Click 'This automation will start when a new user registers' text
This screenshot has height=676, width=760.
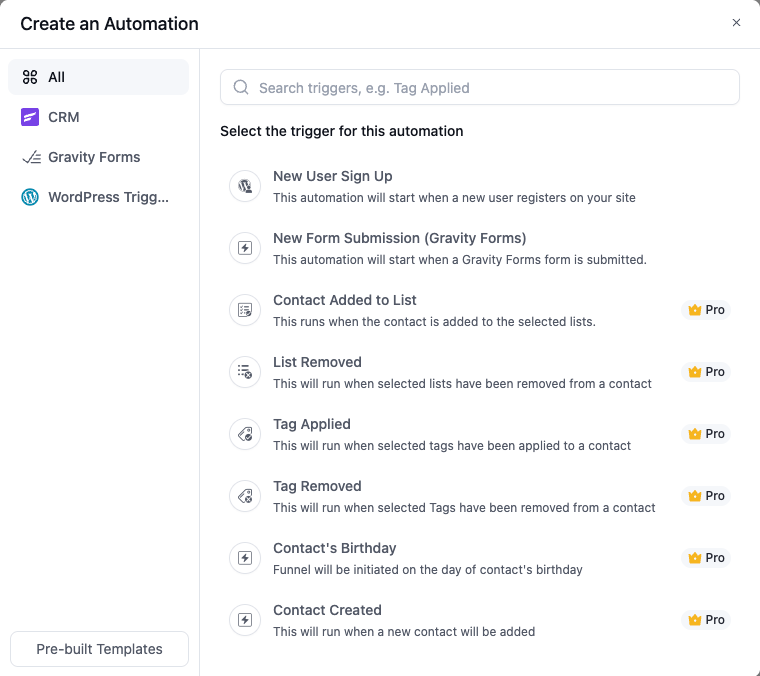(x=454, y=198)
